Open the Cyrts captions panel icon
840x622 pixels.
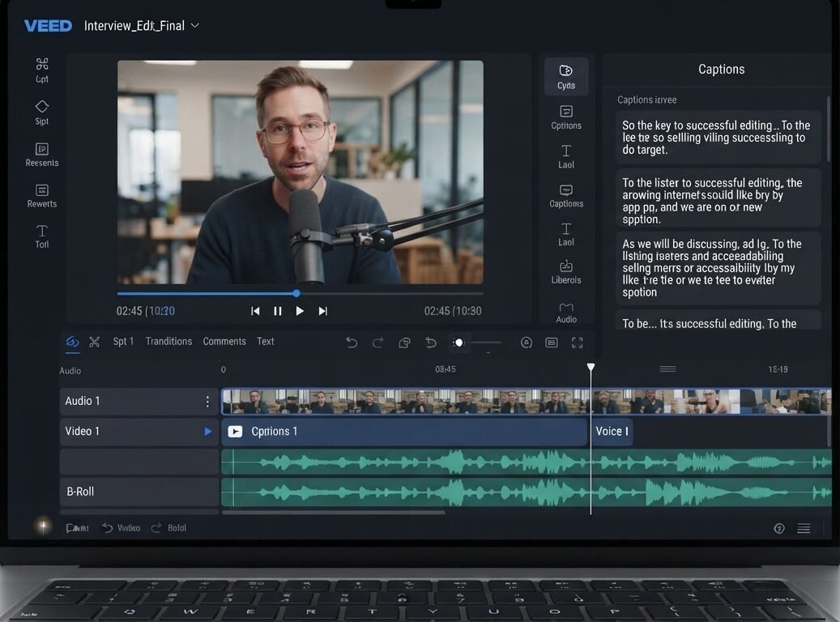(x=565, y=77)
